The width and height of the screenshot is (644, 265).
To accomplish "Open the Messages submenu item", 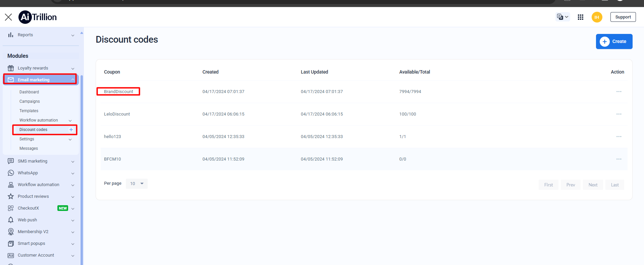I will pyautogui.click(x=29, y=148).
